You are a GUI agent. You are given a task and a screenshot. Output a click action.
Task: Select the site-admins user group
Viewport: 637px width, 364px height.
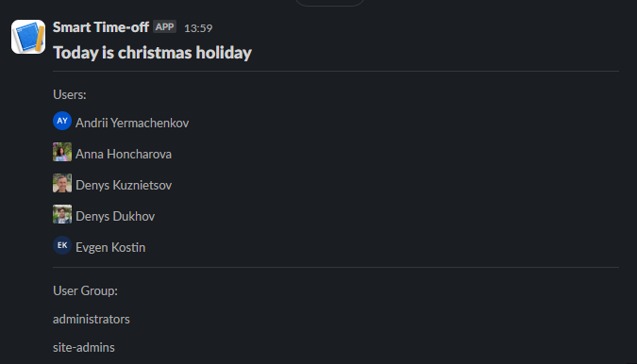coord(84,347)
